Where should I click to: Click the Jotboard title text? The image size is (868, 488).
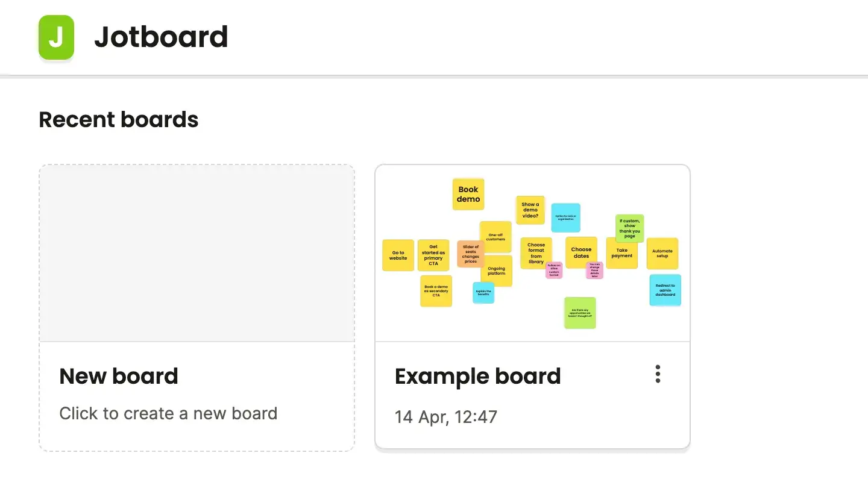[161, 37]
